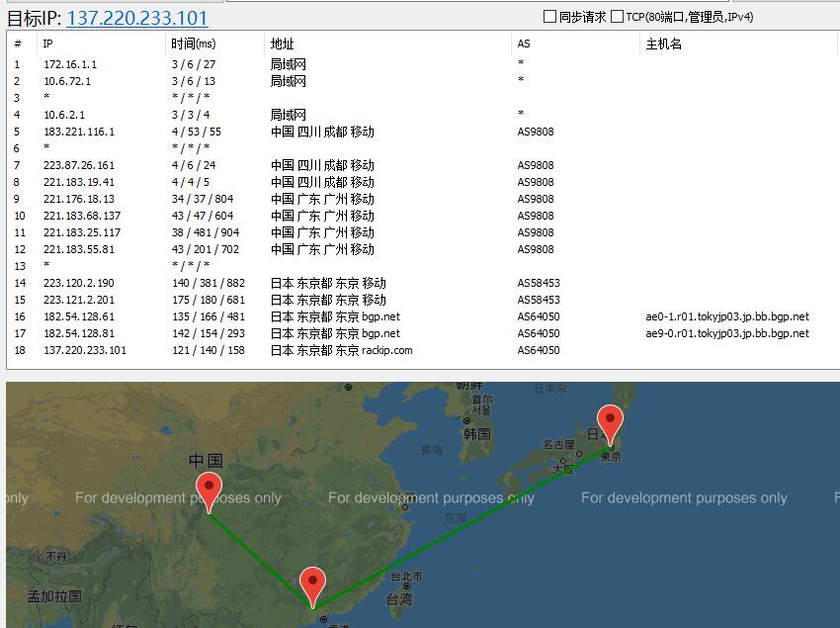Viewport: 840px width, 628px height.
Task: Click AS9808 in hop 5 row
Action: [536, 132]
